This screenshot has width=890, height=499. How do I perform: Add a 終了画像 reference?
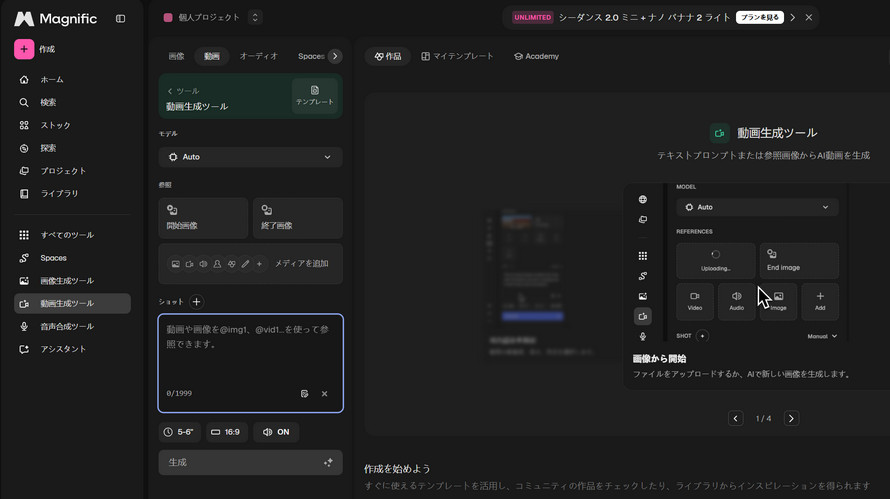click(297, 218)
